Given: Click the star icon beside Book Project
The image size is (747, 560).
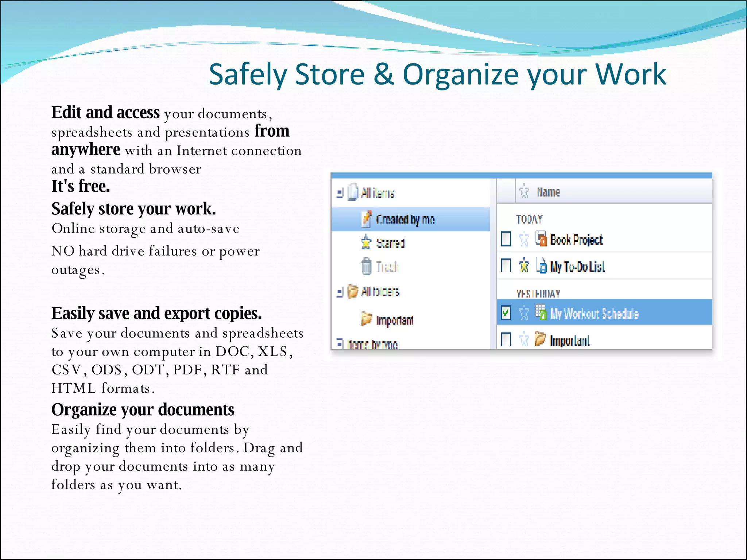Looking at the screenshot, I should [x=524, y=240].
